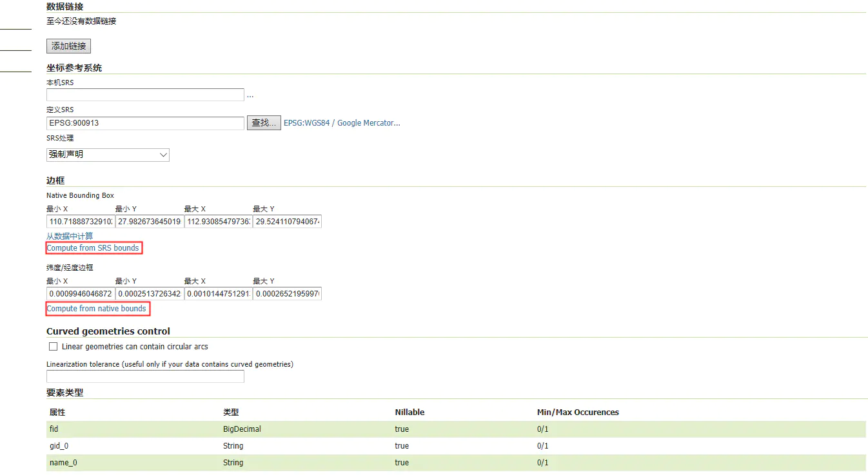The height and width of the screenshot is (475, 868).
Task: Click the 要素类型 section heading
Action: coord(64,393)
